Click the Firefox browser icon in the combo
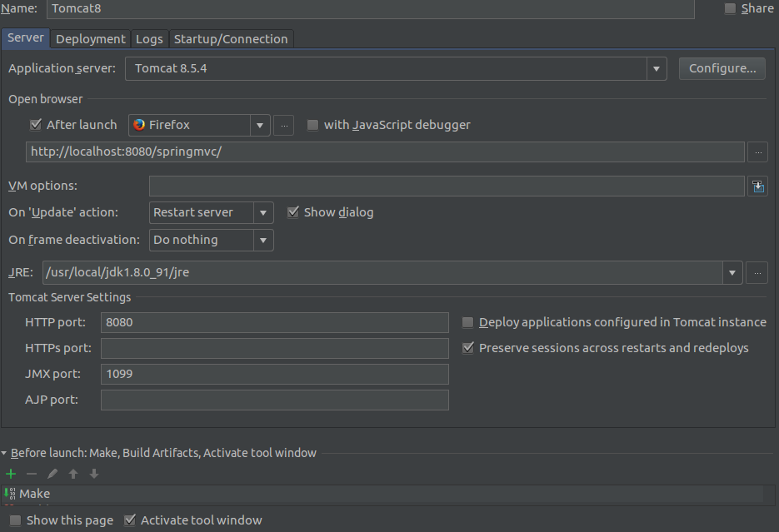Image resolution: width=779 pixels, height=532 pixels. [139, 125]
